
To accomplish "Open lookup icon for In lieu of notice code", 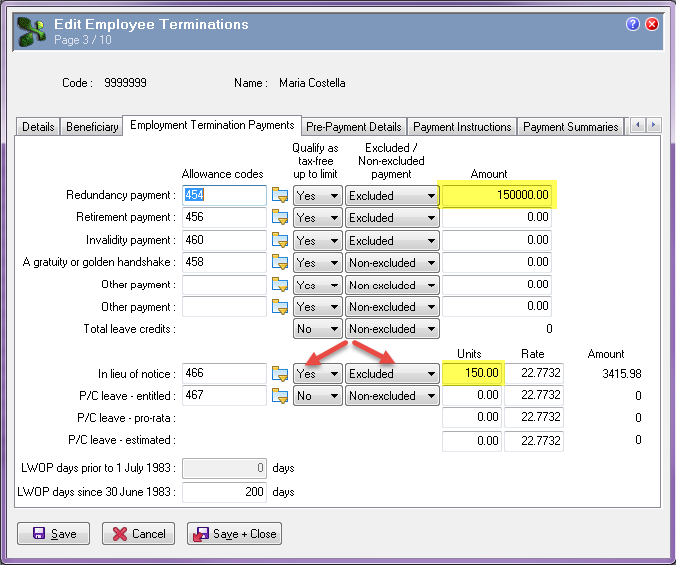I will coord(280,374).
